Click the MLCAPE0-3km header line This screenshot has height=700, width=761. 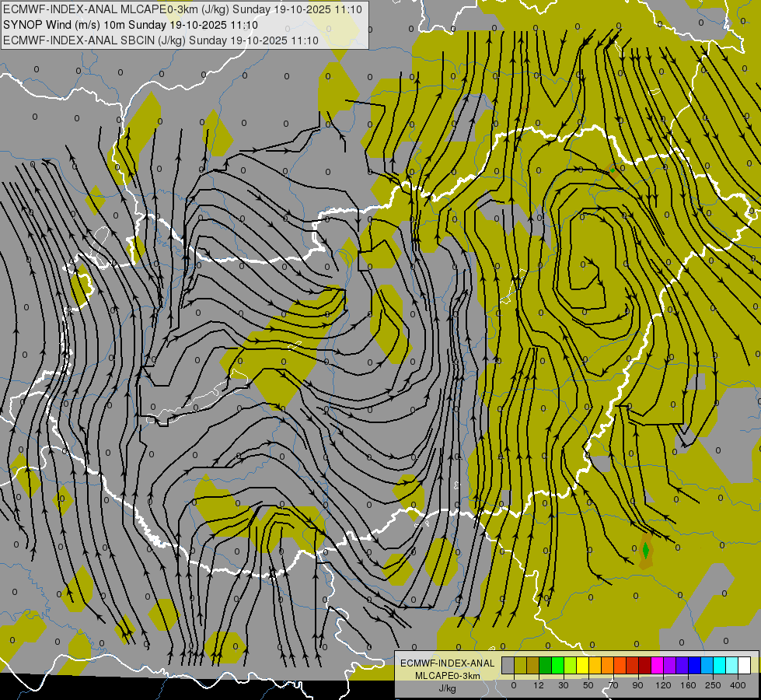183,9
